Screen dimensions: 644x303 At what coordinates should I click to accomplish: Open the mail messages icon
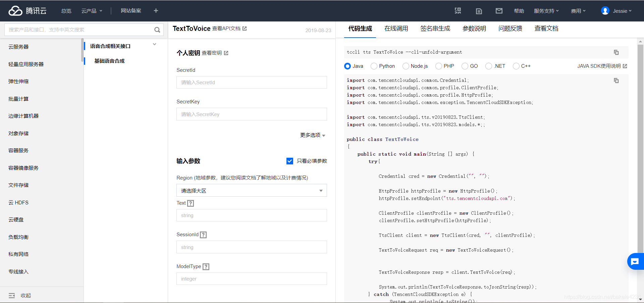pyautogui.click(x=499, y=11)
